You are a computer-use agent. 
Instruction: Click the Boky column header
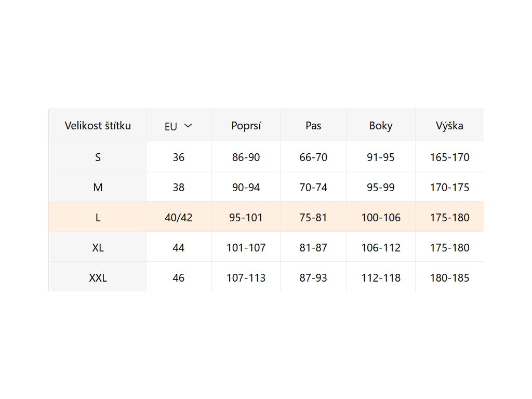381,125
